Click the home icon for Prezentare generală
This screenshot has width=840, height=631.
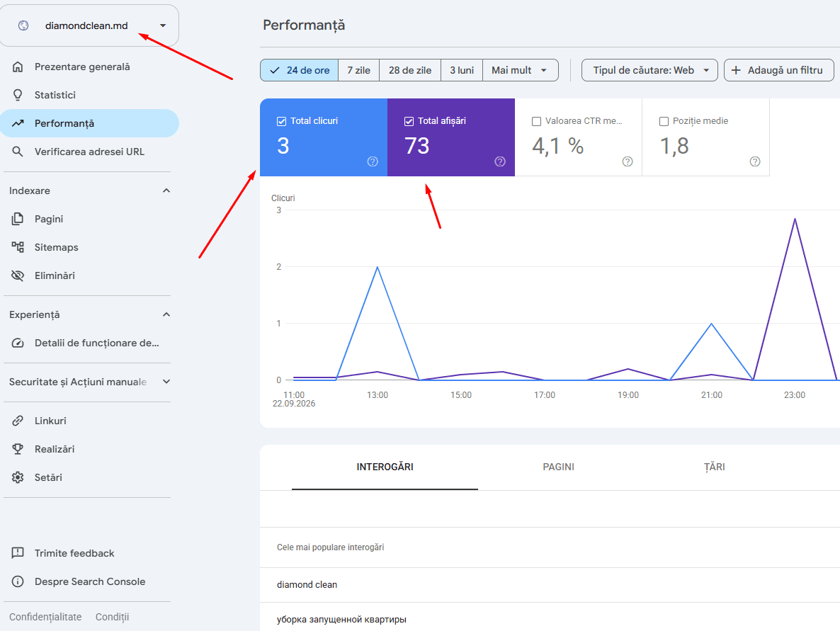(18, 67)
